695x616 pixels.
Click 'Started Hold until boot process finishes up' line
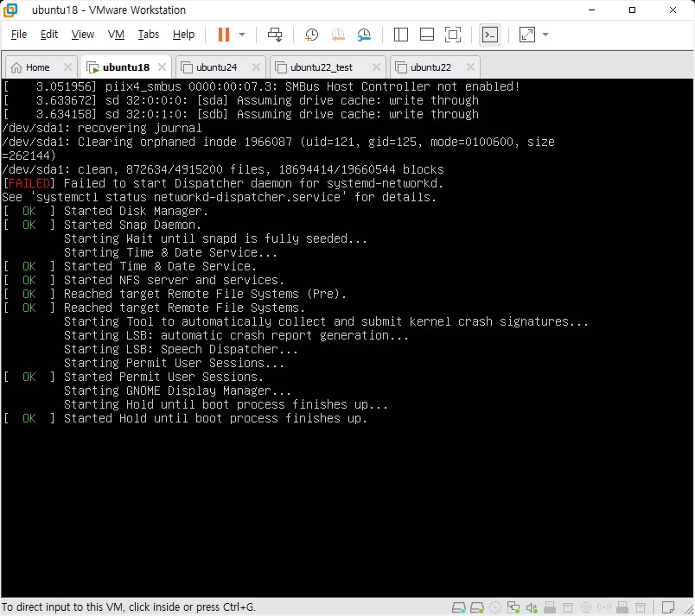(x=215, y=418)
